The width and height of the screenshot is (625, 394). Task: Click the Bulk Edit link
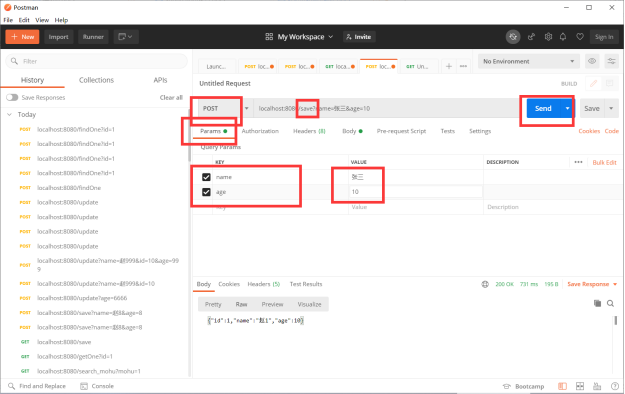[x=604, y=162]
